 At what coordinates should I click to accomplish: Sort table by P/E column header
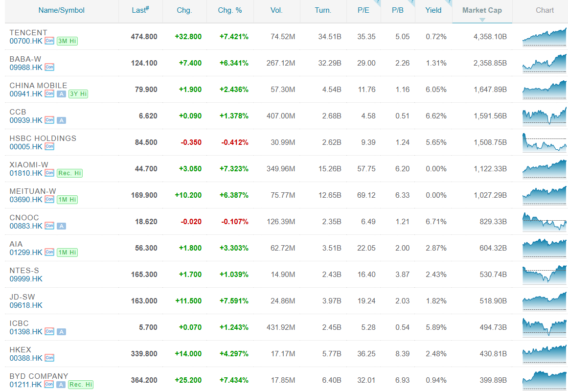click(364, 10)
